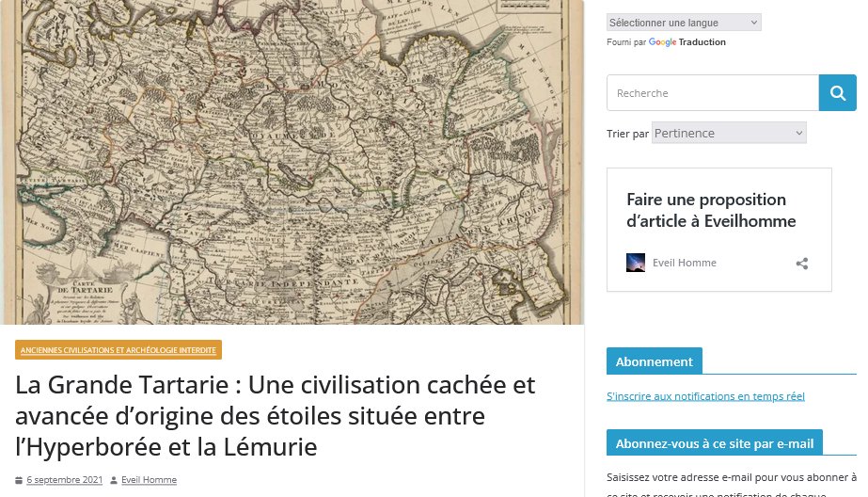Viewport: 868px width, 497px height.
Task: Click the Abonnez-vous à ce site par e-mail heading
Action: [715, 443]
